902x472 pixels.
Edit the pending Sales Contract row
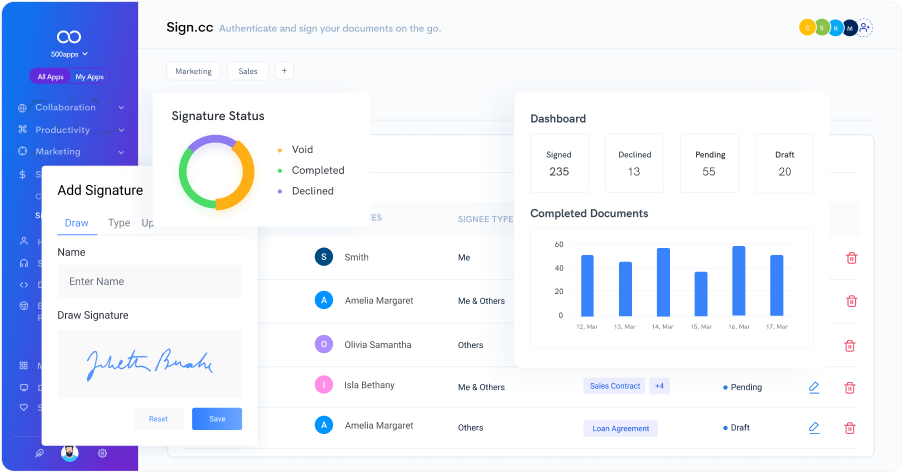tap(814, 387)
